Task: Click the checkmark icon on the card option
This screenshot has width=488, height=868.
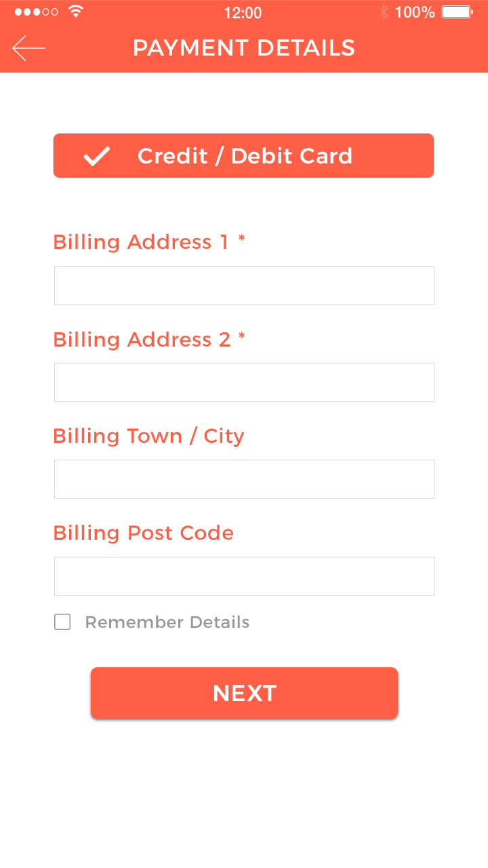Action: 97,156
